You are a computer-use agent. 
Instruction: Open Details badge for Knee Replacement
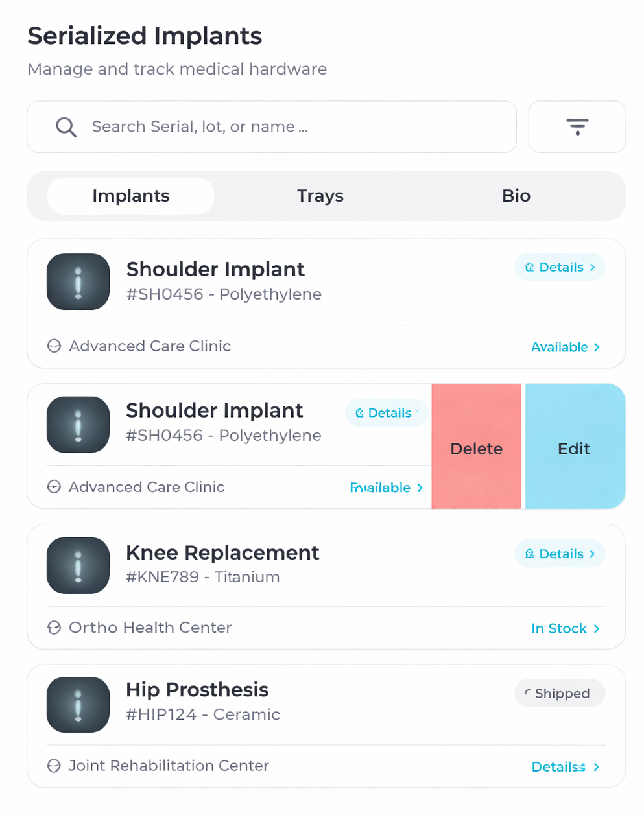[560, 554]
